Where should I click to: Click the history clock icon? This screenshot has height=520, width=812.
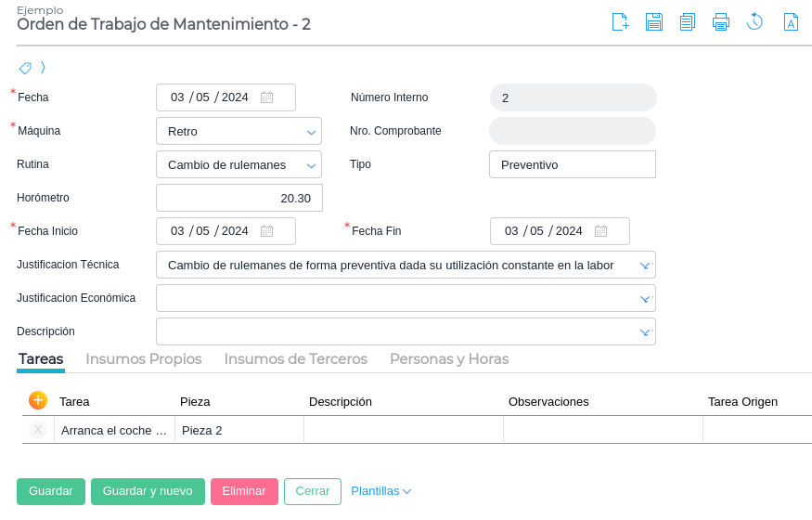tap(754, 22)
